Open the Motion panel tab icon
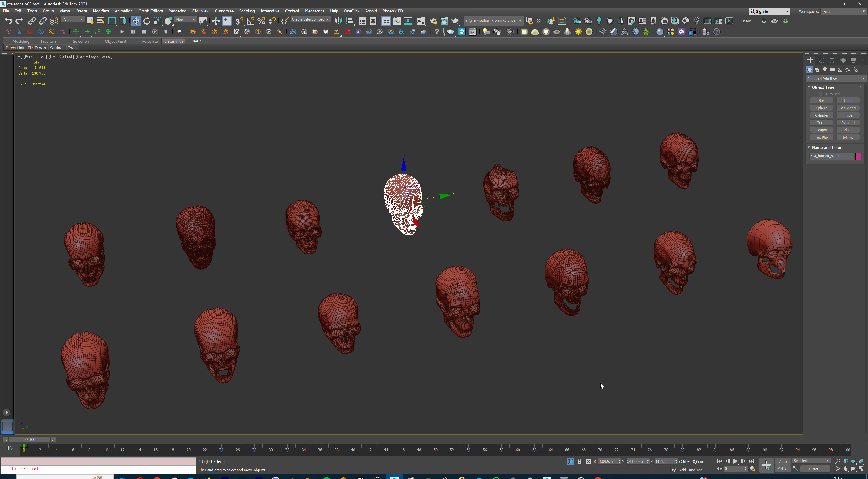The width and height of the screenshot is (868, 479). (843, 60)
